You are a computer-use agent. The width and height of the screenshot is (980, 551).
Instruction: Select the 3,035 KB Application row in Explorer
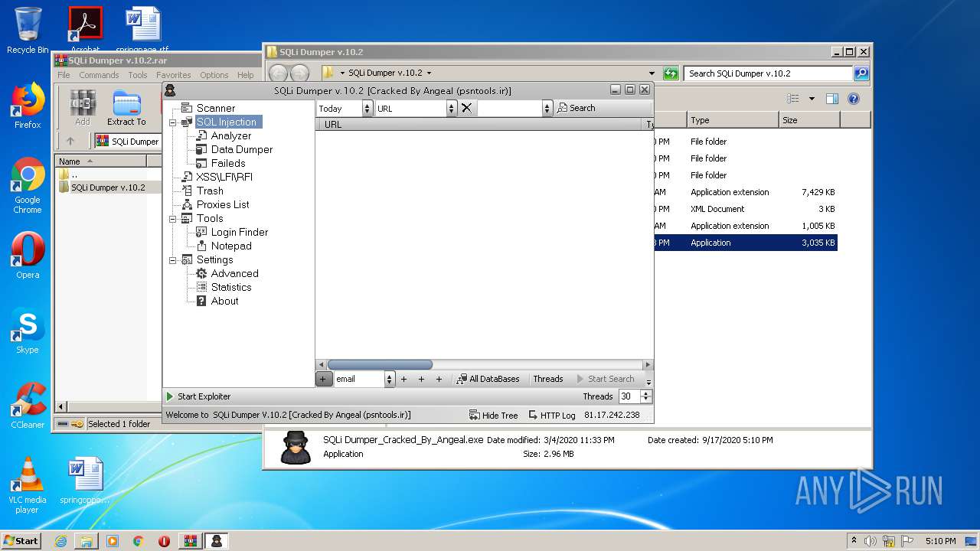(x=746, y=243)
